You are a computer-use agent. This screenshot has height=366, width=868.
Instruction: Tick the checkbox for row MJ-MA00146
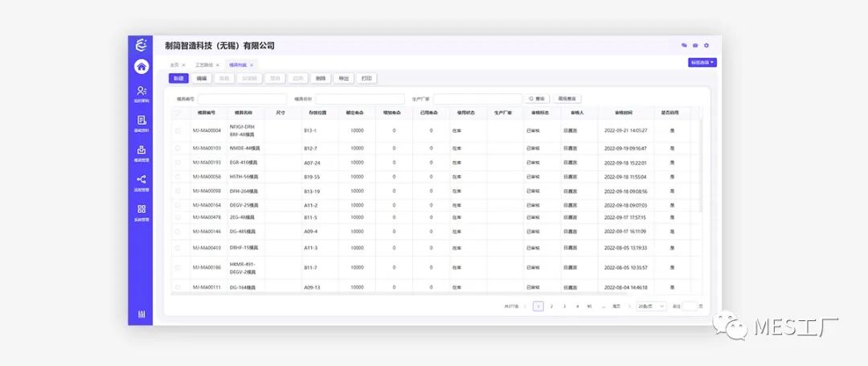point(178,232)
